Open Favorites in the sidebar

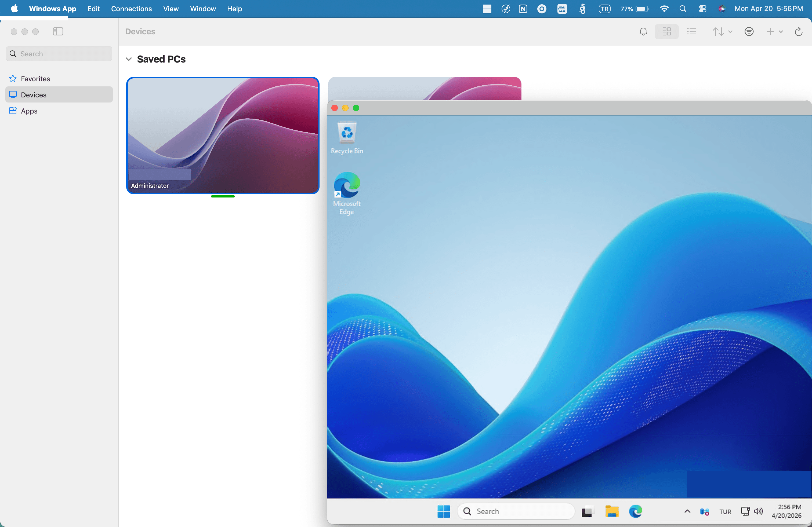click(x=59, y=79)
